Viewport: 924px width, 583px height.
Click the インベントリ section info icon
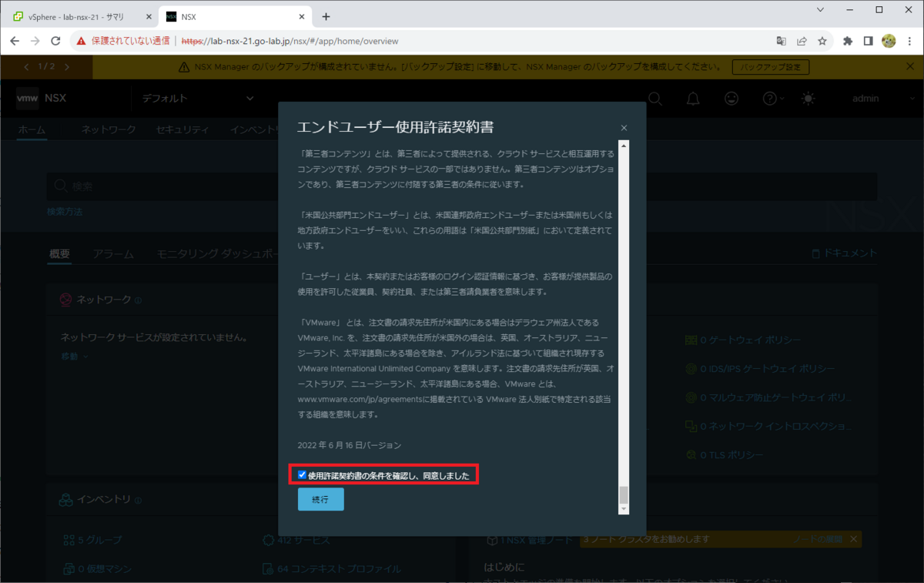[x=138, y=501]
